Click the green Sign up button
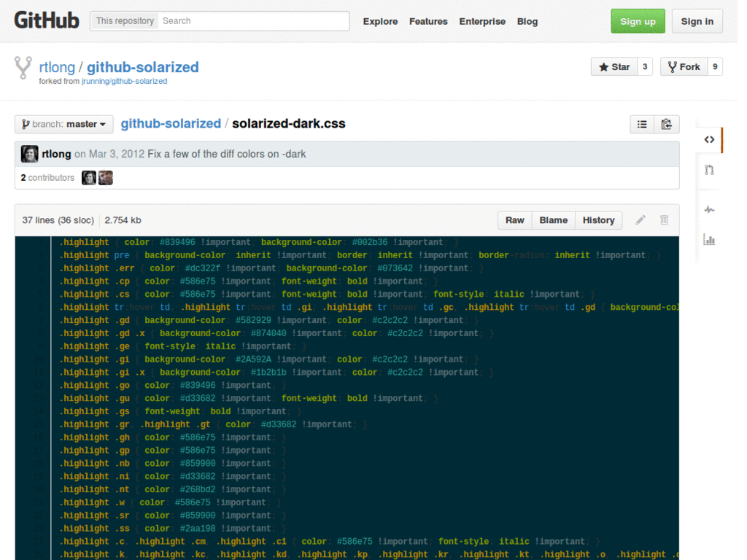Screen dimensions: 747x560 (638, 21)
